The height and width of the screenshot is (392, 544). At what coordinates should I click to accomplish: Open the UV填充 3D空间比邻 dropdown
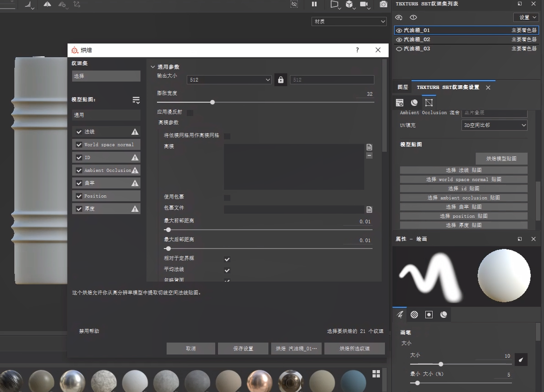point(494,125)
